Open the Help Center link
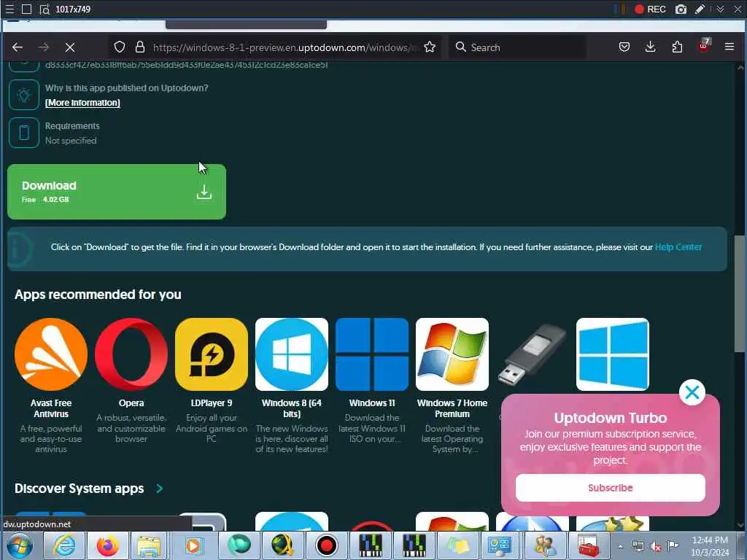Screen dimensions: 747x560 click(678, 247)
